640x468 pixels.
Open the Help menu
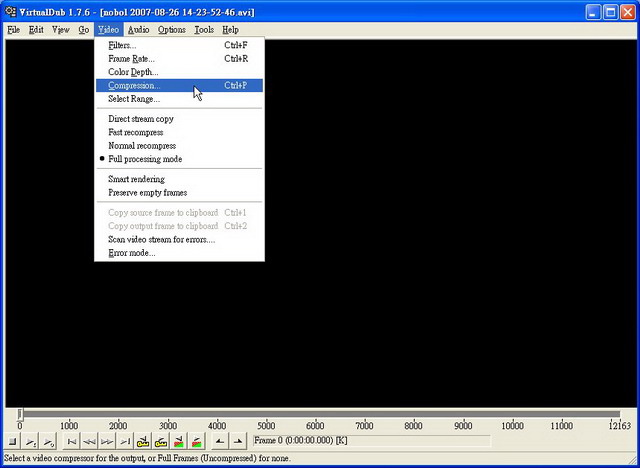tap(230, 30)
